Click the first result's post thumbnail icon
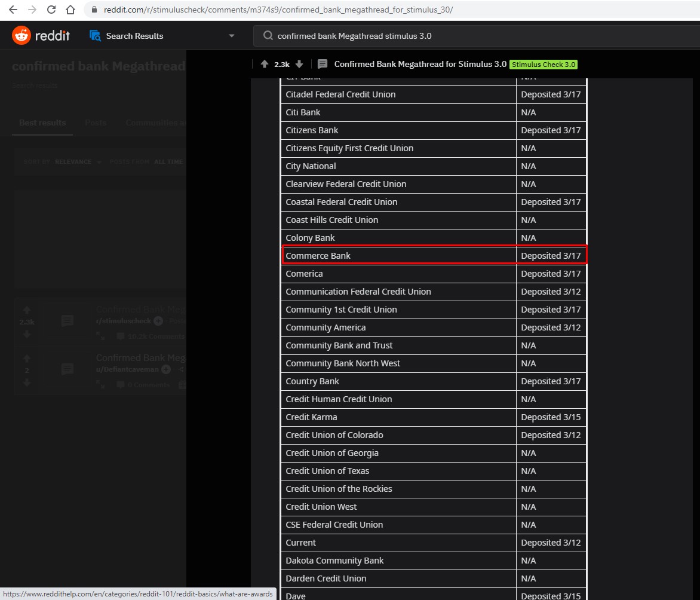This screenshot has width=700, height=600. tap(67, 321)
